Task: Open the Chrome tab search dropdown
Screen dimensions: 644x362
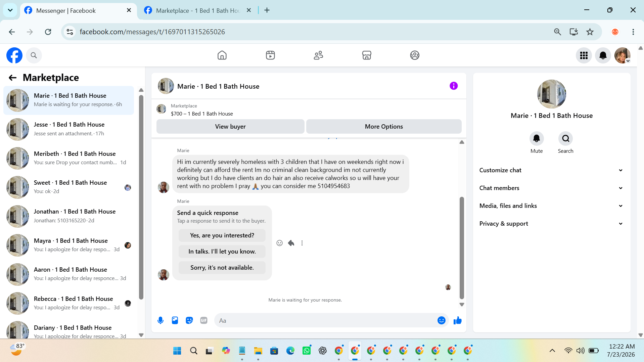Action: pos(10,10)
